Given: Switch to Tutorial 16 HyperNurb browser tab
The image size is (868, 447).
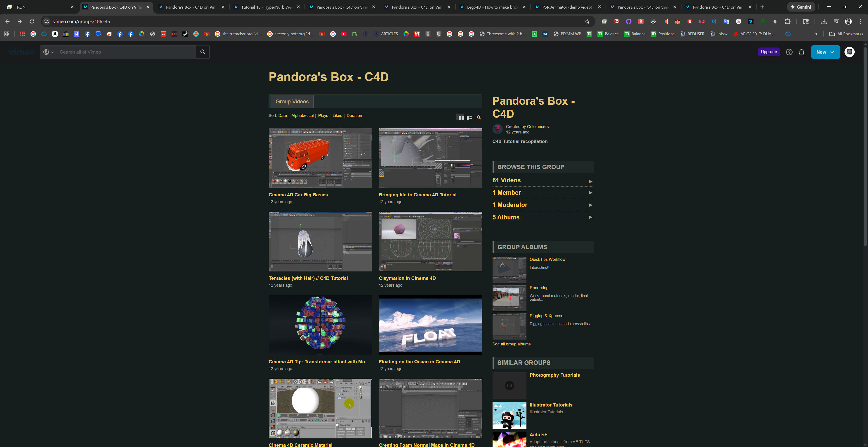Looking at the screenshot, I should 266,7.
